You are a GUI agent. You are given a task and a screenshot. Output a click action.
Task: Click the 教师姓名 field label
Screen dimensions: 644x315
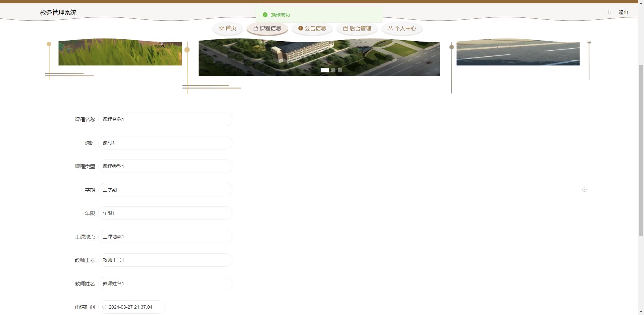(85, 283)
